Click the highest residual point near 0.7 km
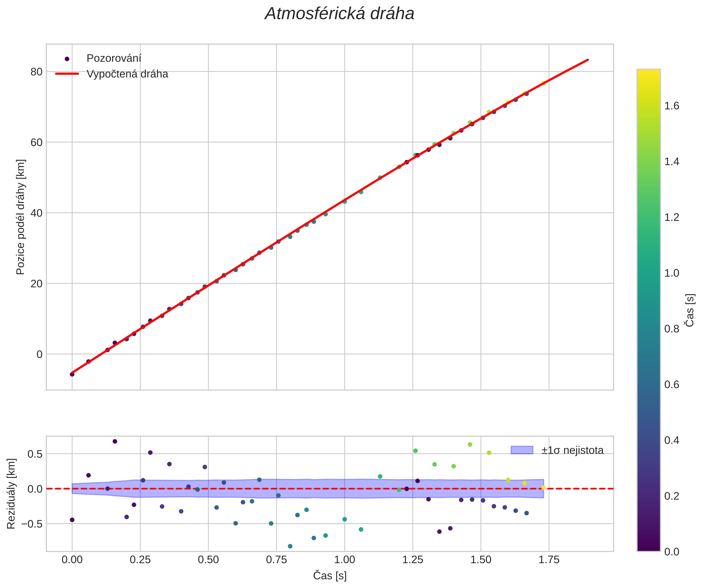 pos(115,442)
